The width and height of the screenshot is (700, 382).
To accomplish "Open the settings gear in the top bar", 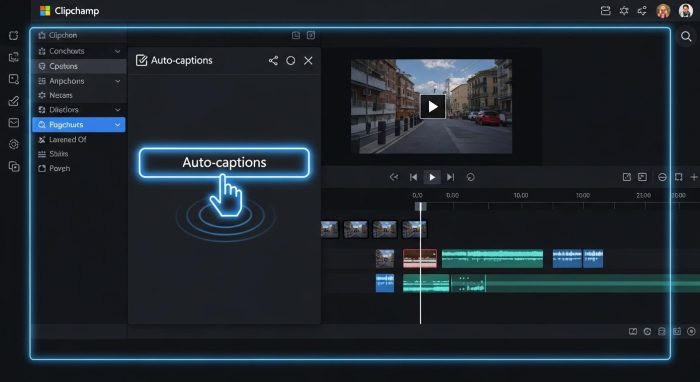I will tap(624, 11).
